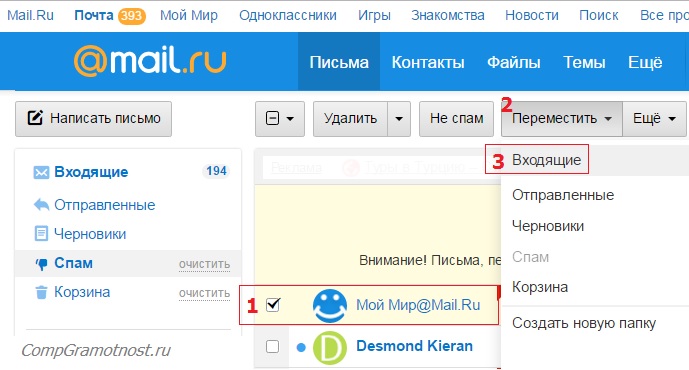Click очистить next to Корзина
The width and height of the screenshot is (689, 370).
click(204, 293)
